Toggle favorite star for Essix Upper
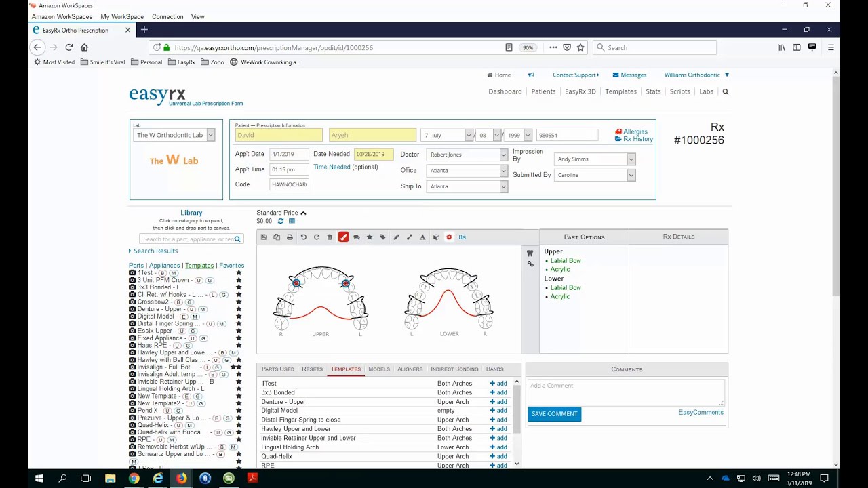 (x=239, y=331)
